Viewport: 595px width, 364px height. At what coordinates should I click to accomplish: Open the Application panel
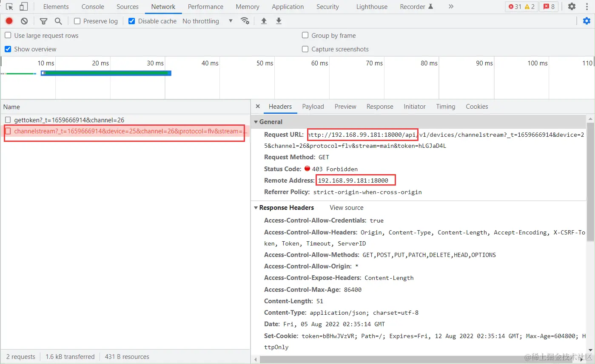point(288,7)
